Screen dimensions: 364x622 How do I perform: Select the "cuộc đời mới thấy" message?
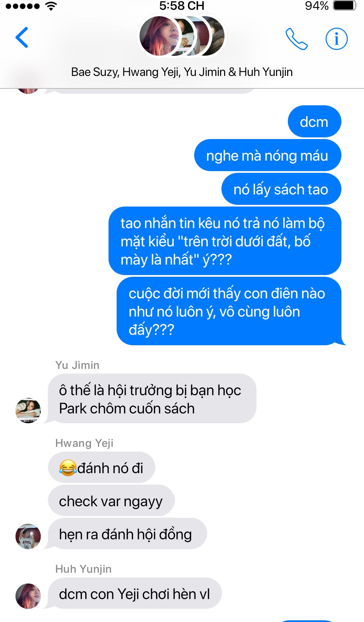pyautogui.click(x=230, y=311)
